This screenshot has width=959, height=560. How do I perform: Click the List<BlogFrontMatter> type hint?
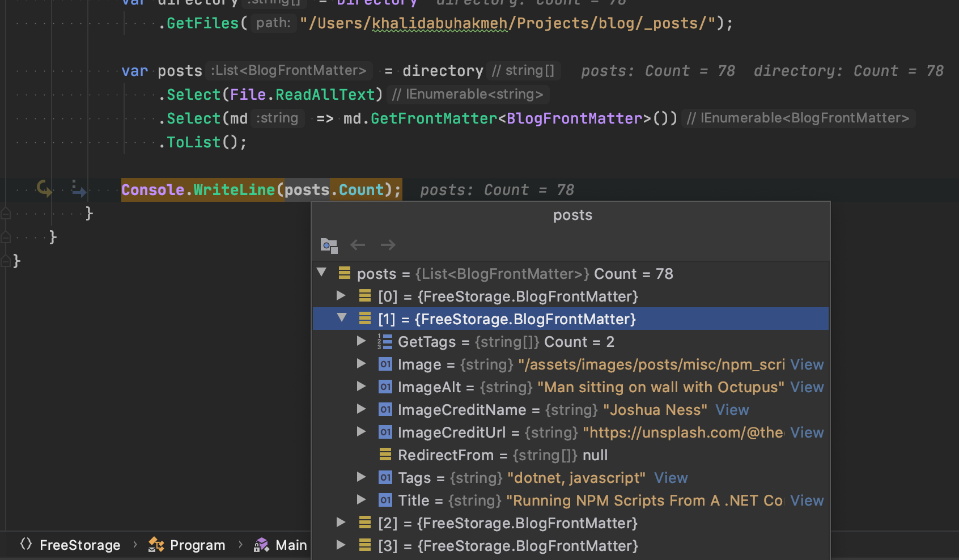288,70
